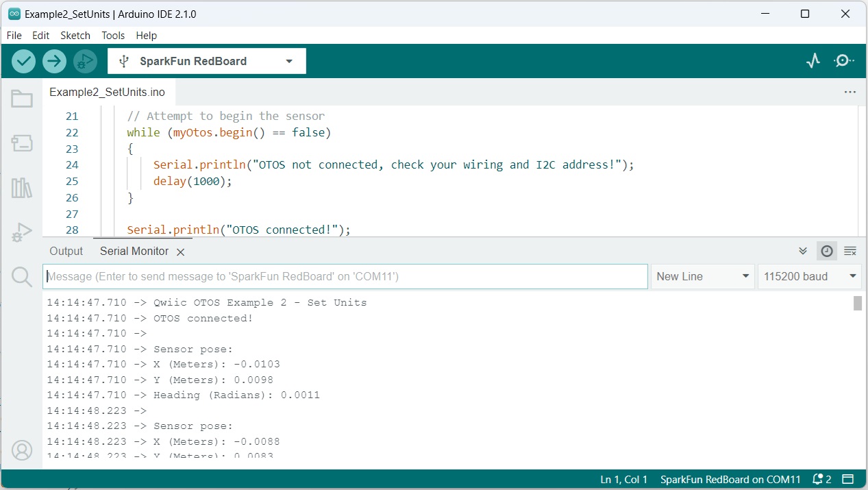
Task: Toggle the timestamp clock button
Action: coord(827,251)
